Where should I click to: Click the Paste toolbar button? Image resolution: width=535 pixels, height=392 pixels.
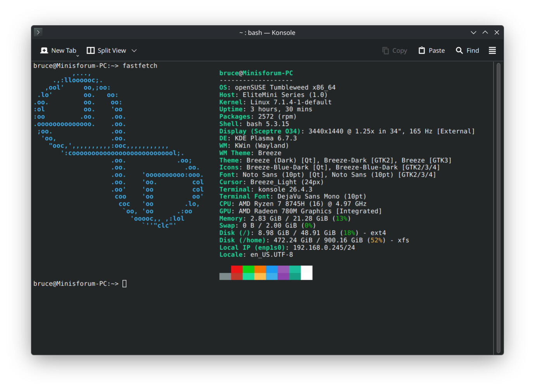pos(432,51)
